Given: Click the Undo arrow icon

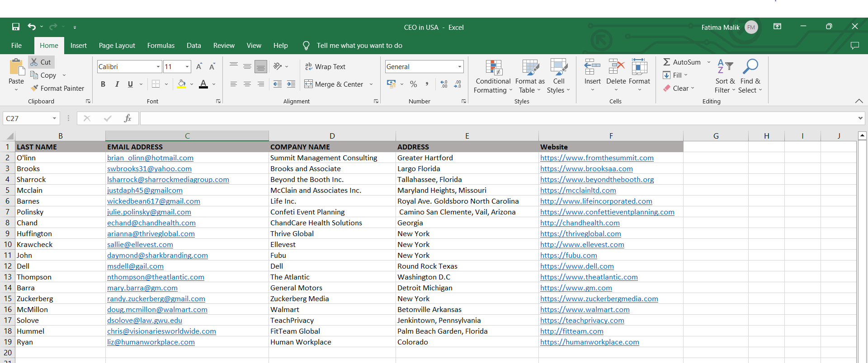Looking at the screenshot, I should 31,27.
